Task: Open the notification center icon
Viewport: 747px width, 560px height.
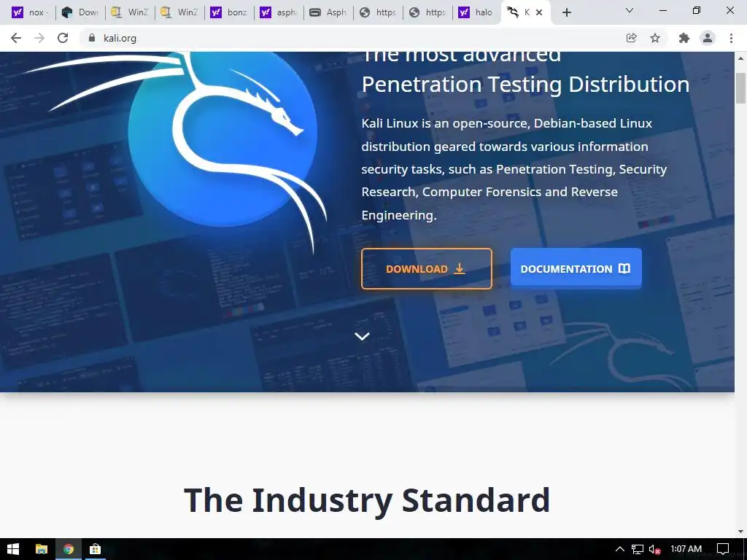Action: pos(723,549)
